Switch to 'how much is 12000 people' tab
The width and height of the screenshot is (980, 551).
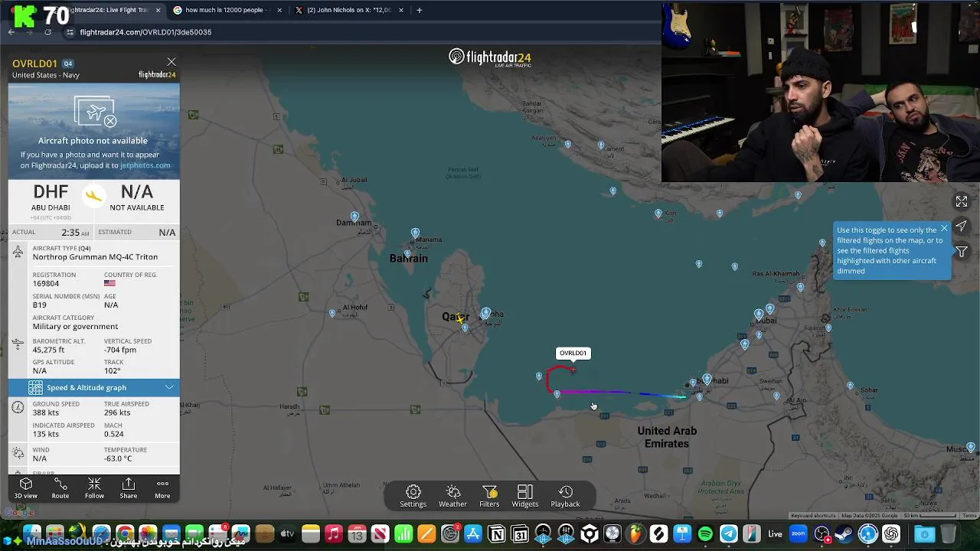click(227, 10)
